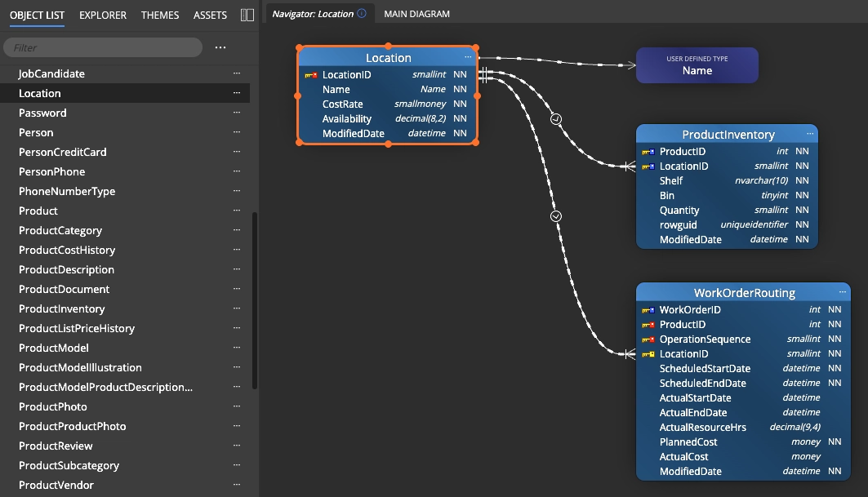The image size is (868, 497).
Task: Open the more menu for Person
Action: click(237, 131)
